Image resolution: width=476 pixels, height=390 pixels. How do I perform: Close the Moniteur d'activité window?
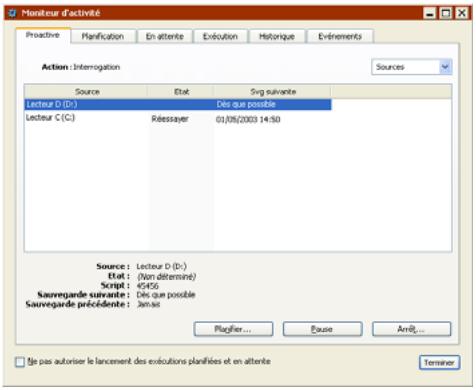[x=462, y=13]
